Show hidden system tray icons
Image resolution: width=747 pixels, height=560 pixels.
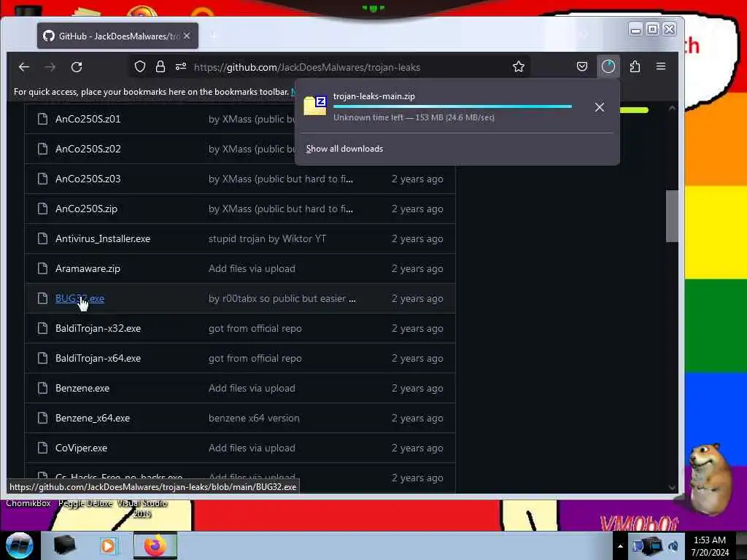[x=620, y=546]
